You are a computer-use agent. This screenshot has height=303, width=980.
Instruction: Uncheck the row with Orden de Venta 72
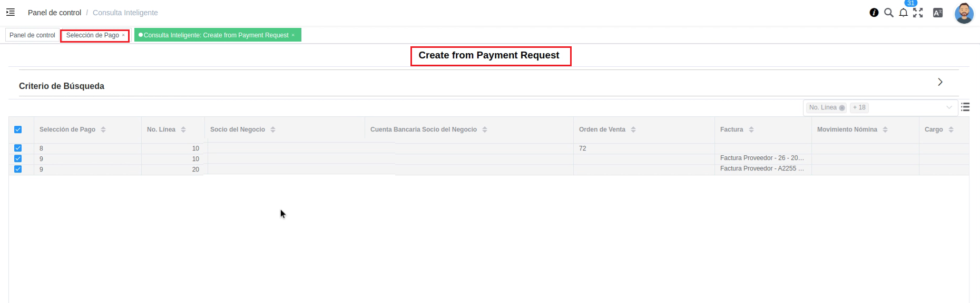pos(18,148)
